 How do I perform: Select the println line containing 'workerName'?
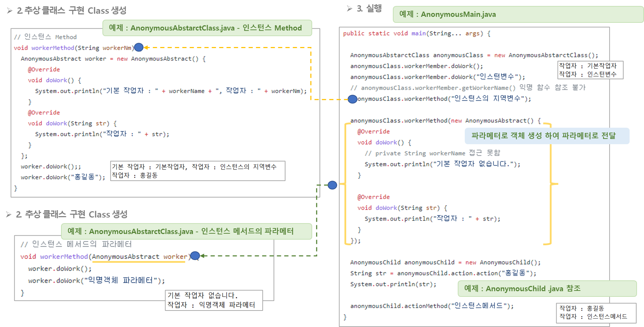[171, 91]
